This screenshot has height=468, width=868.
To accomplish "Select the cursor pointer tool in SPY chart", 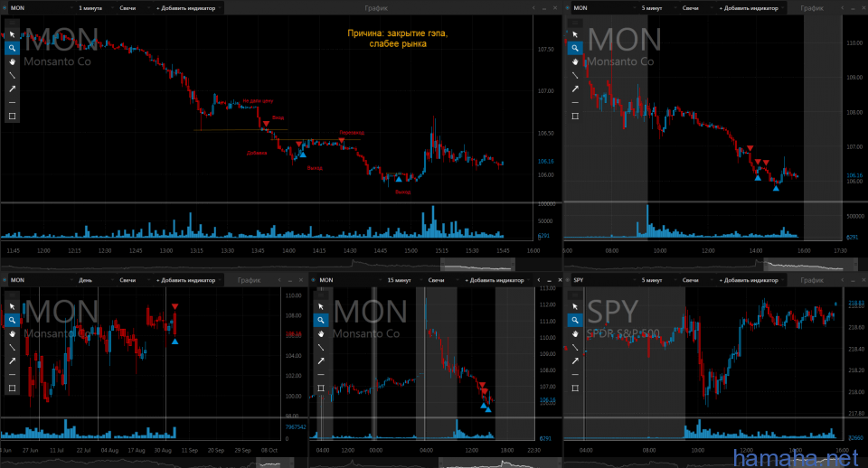I will 575,306.
